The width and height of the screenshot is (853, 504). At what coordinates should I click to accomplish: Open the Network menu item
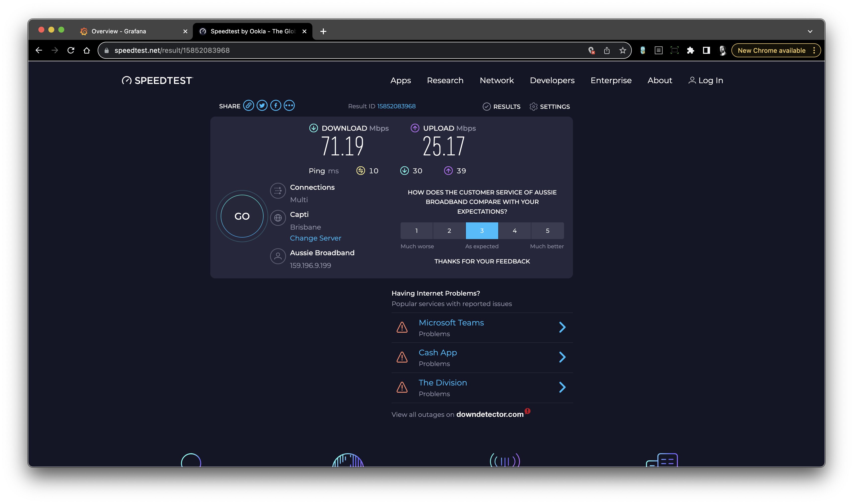pos(497,80)
